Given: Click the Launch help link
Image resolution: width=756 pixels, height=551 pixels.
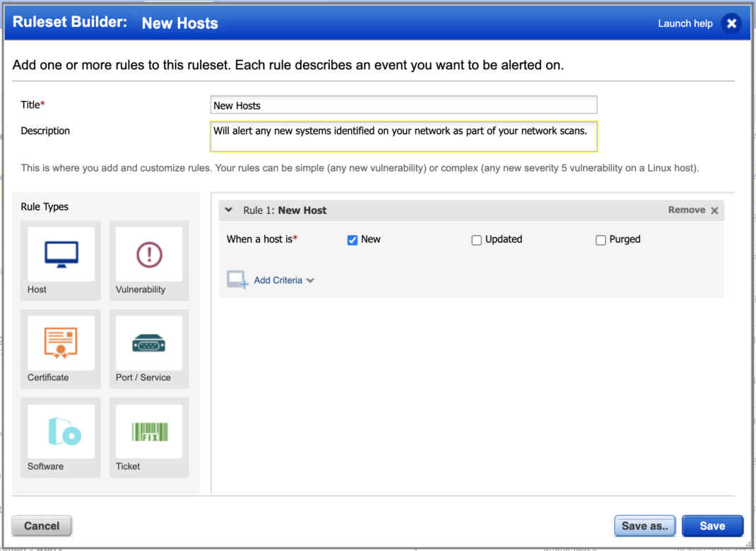Looking at the screenshot, I should tap(685, 23).
